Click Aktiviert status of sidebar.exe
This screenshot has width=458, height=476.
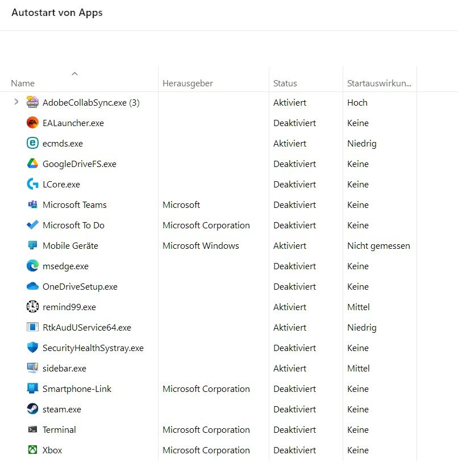pos(290,368)
